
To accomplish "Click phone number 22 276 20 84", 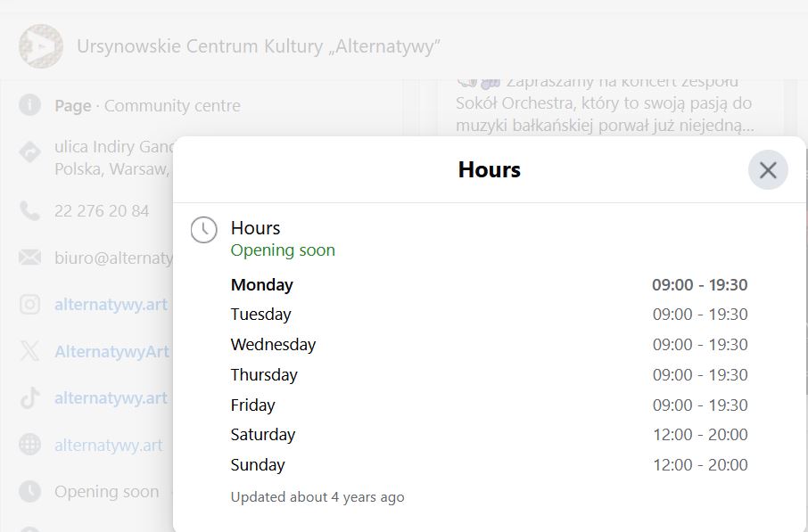I will tap(102, 210).
